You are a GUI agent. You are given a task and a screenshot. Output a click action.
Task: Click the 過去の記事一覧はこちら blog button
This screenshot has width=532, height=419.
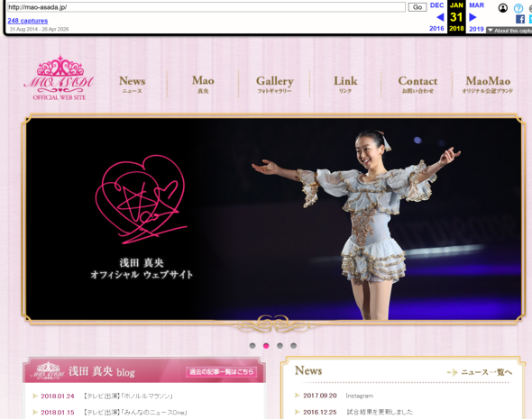pos(221,372)
